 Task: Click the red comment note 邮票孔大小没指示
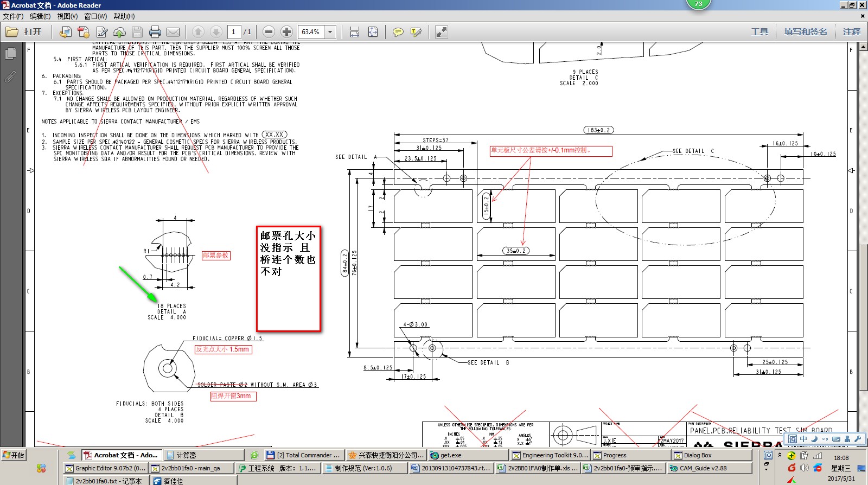click(289, 278)
